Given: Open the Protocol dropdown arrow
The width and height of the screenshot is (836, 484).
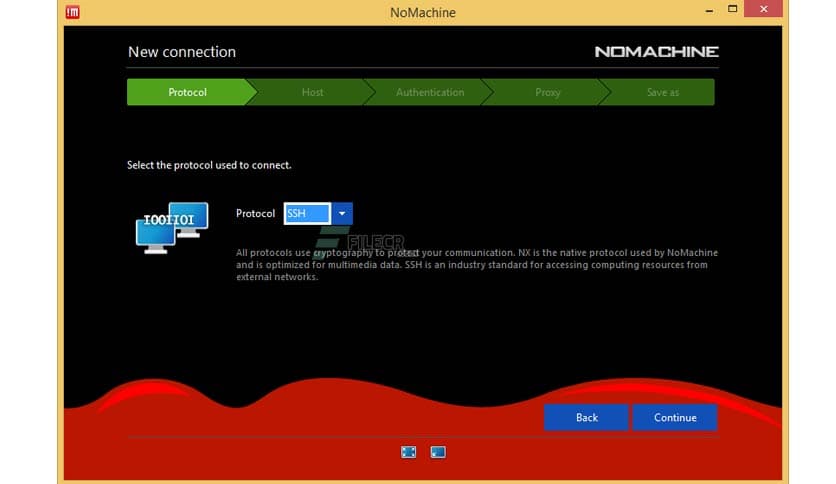Looking at the screenshot, I should coord(342,214).
